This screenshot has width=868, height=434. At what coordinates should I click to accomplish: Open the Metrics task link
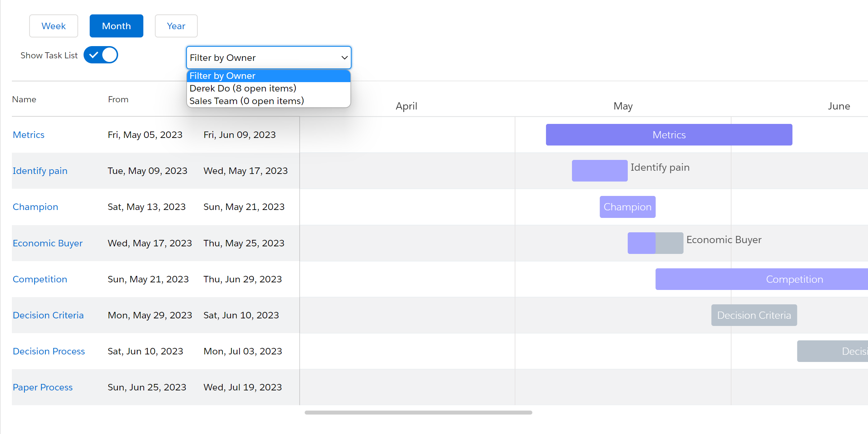tap(29, 134)
